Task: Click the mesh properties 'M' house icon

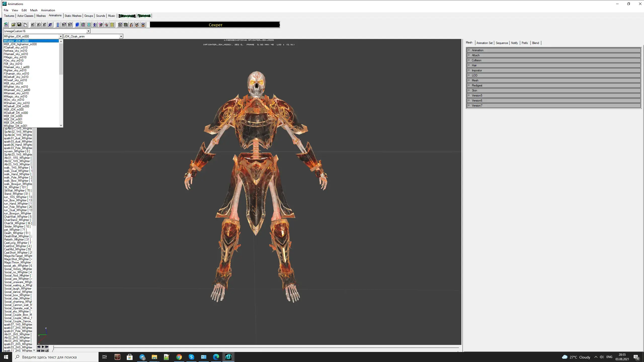Action: (64, 25)
